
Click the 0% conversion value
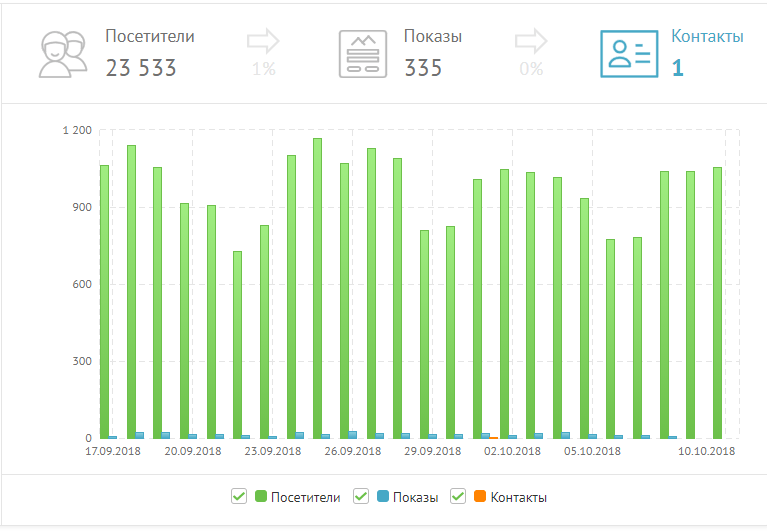(x=531, y=69)
